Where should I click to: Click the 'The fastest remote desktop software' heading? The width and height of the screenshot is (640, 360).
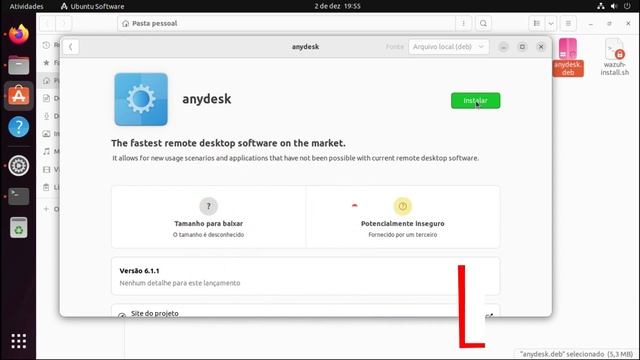point(228,143)
